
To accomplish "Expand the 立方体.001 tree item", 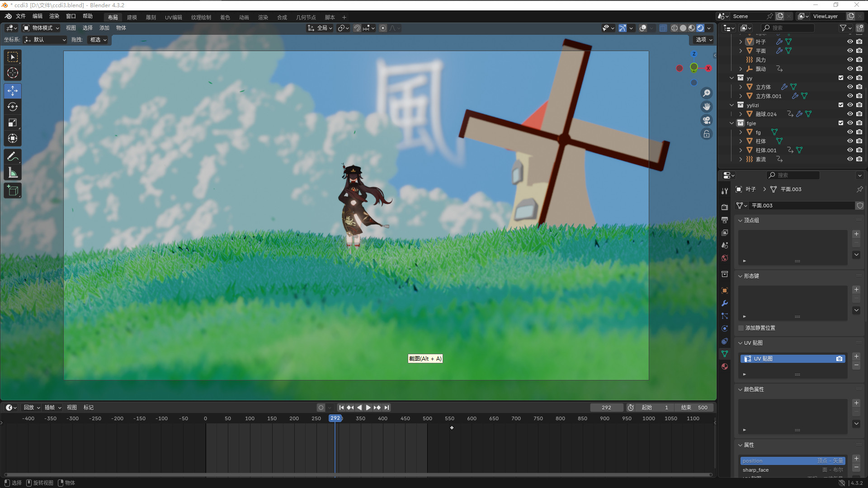I will 741,96.
